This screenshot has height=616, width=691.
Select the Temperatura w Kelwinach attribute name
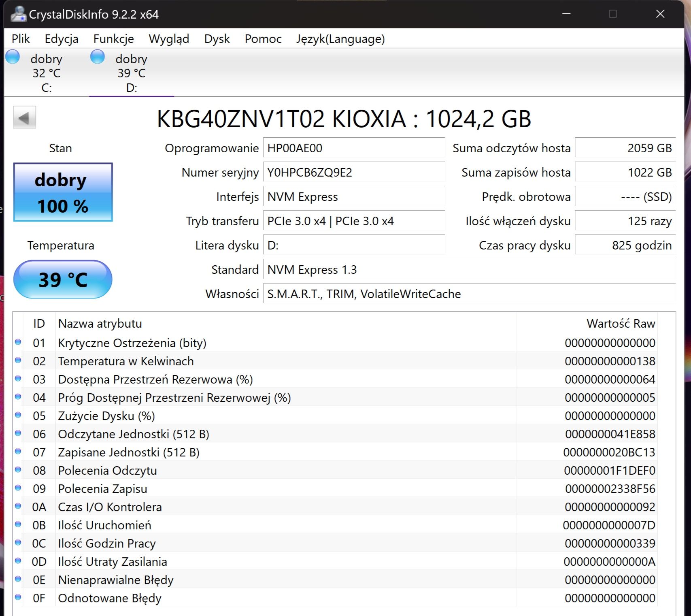pos(126,361)
